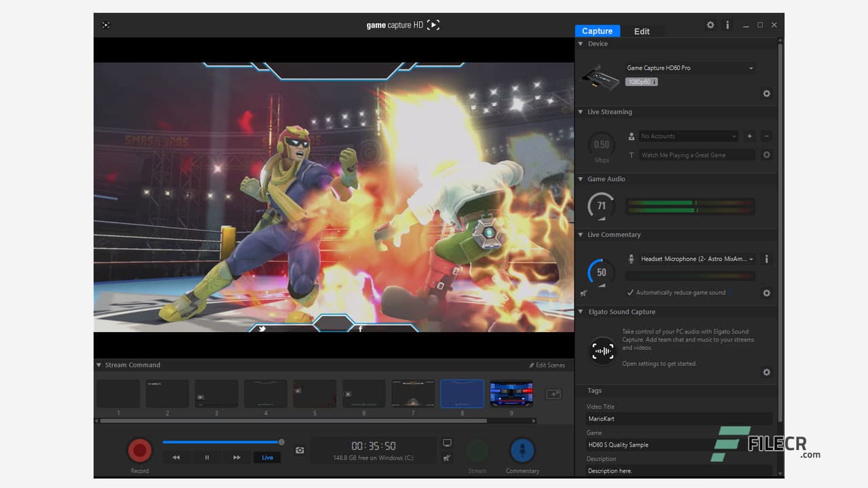Open the Game Capture HD60 Pro device dropdown
The height and width of the screenshot is (488, 868).
(689, 68)
